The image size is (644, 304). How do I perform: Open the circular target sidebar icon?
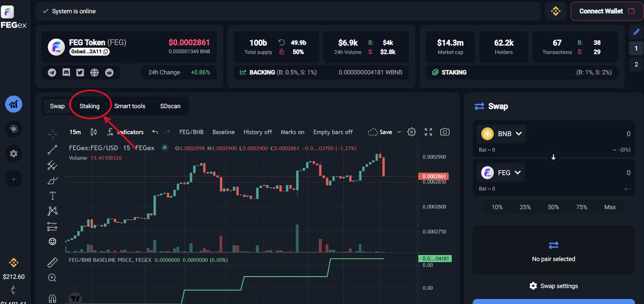tap(13, 129)
